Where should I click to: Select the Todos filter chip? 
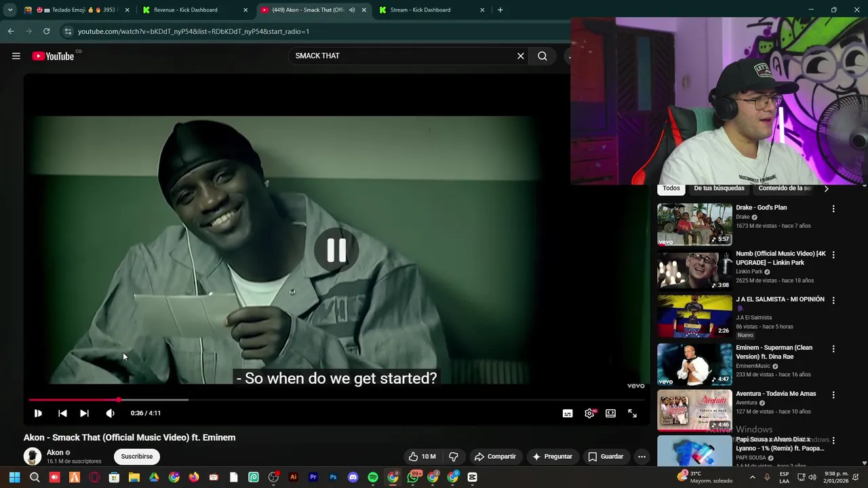coord(671,188)
